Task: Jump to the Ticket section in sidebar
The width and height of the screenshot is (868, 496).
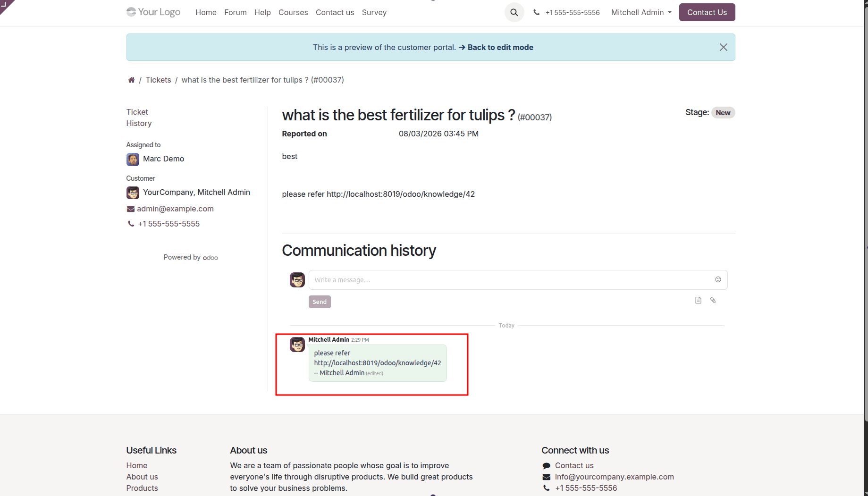Action: click(137, 112)
